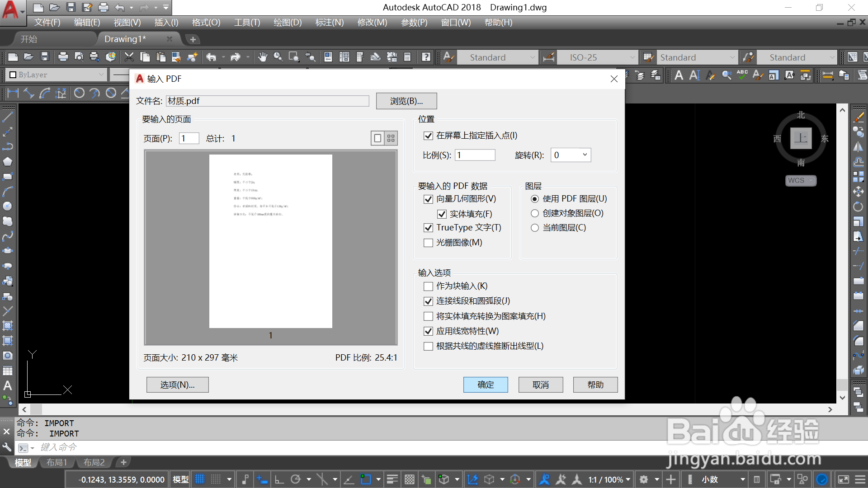This screenshot has height=488, width=868.
Task: Click the Cut scissors icon
Action: click(x=129, y=57)
